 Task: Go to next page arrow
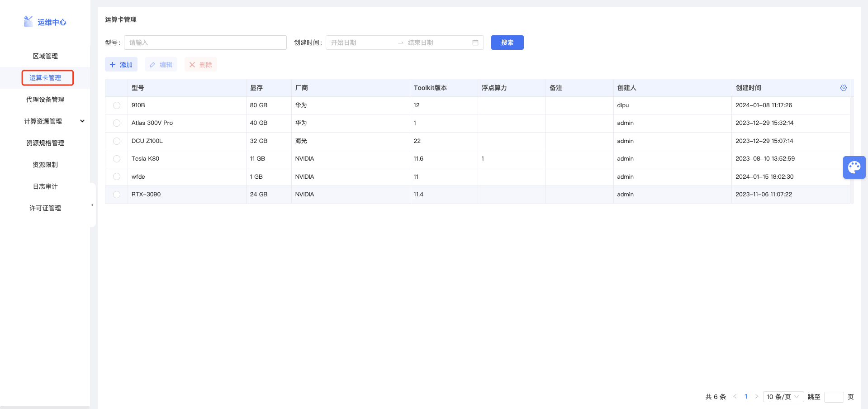click(757, 396)
